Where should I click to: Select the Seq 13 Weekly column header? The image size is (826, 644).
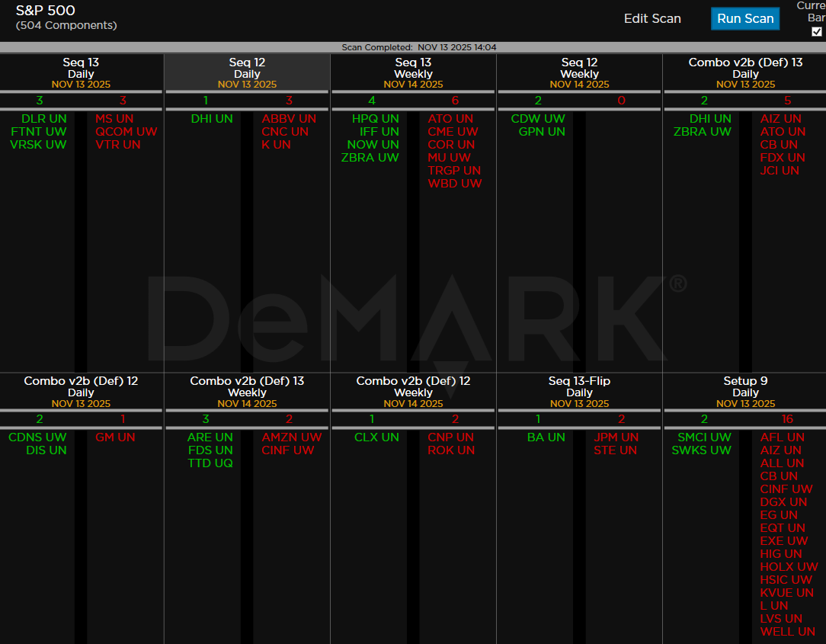413,72
